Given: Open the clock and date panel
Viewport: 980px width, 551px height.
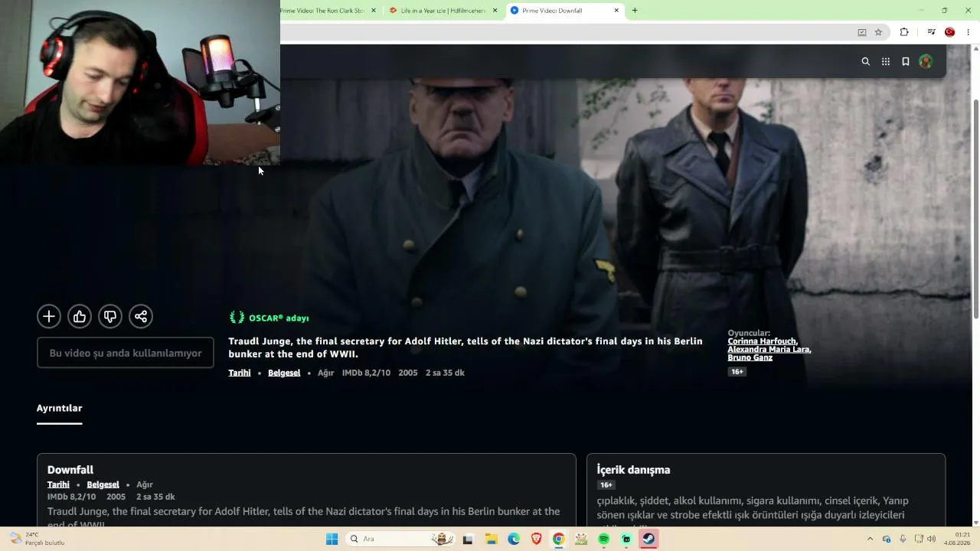Looking at the screenshot, I should (959, 540).
